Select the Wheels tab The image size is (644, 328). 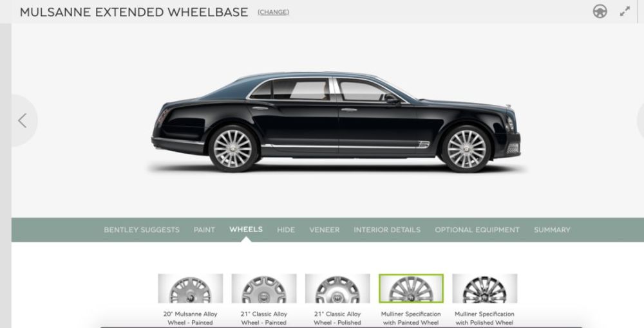click(x=246, y=229)
